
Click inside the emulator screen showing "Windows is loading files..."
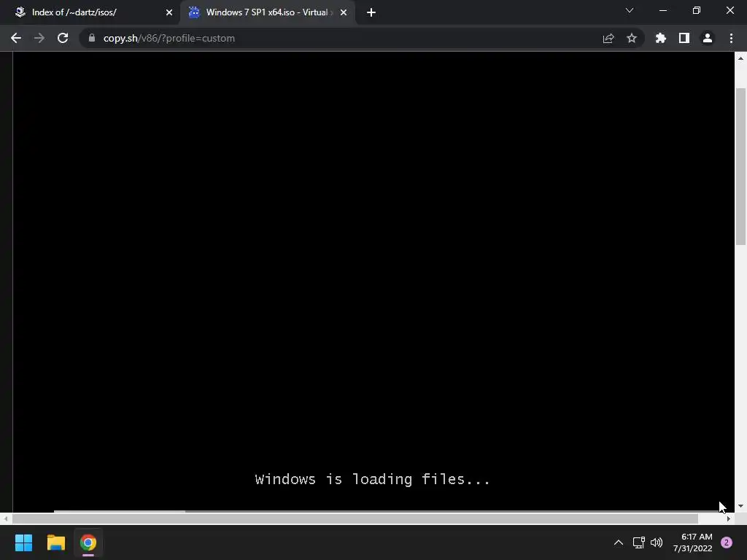coord(373,281)
